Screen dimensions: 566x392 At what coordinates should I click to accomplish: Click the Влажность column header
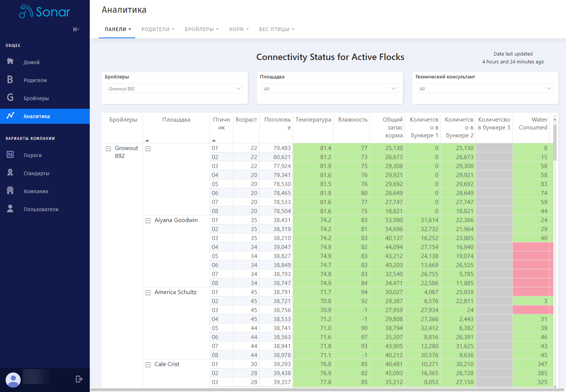click(353, 120)
